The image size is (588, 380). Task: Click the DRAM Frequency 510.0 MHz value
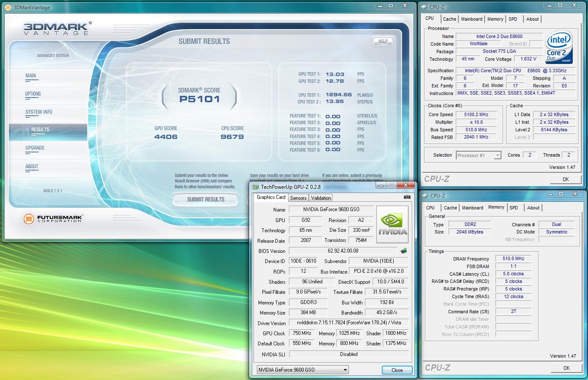point(513,258)
